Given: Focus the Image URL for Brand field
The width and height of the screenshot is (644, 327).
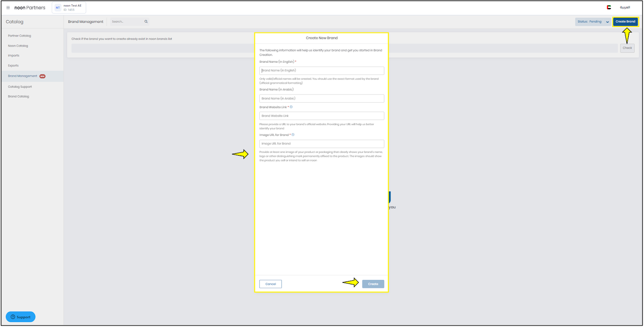Looking at the screenshot, I should point(322,144).
